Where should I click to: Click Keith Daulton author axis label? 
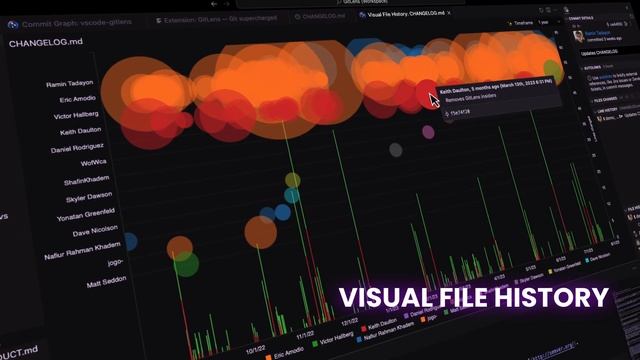[80, 131]
